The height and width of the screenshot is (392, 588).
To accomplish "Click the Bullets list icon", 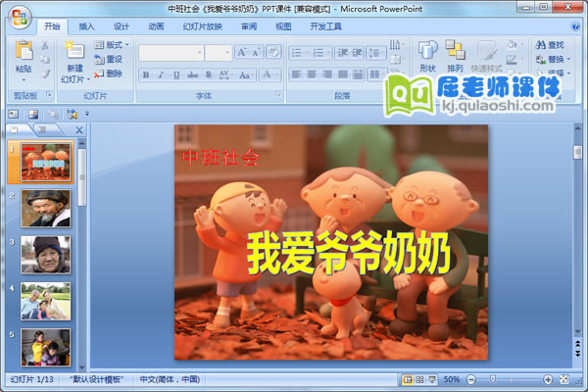I will pyautogui.click(x=299, y=53).
